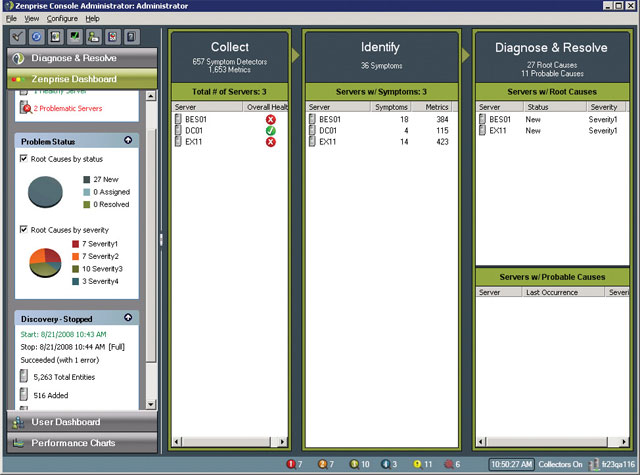The image size is (640, 475).
Task: Click the Collect panel right scroll arrow
Action: point(282,442)
